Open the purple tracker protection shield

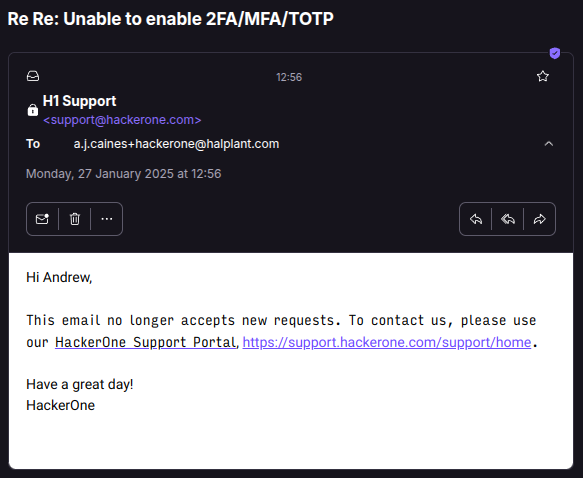coord(555,53)
